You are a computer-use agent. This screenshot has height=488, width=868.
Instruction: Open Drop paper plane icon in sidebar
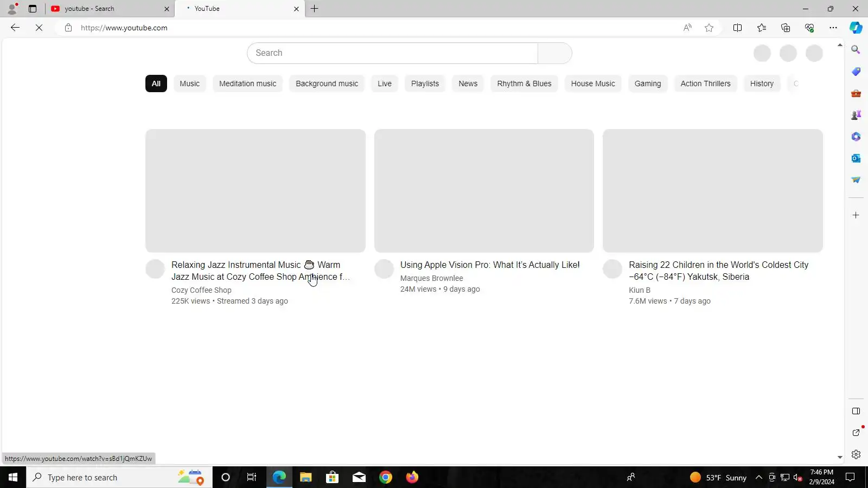(856, 180)
